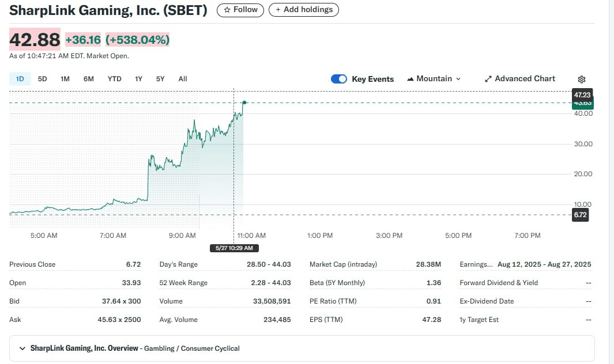
Task: Click the EPS (TTM) value 47.28
Action: click(431, 320)
